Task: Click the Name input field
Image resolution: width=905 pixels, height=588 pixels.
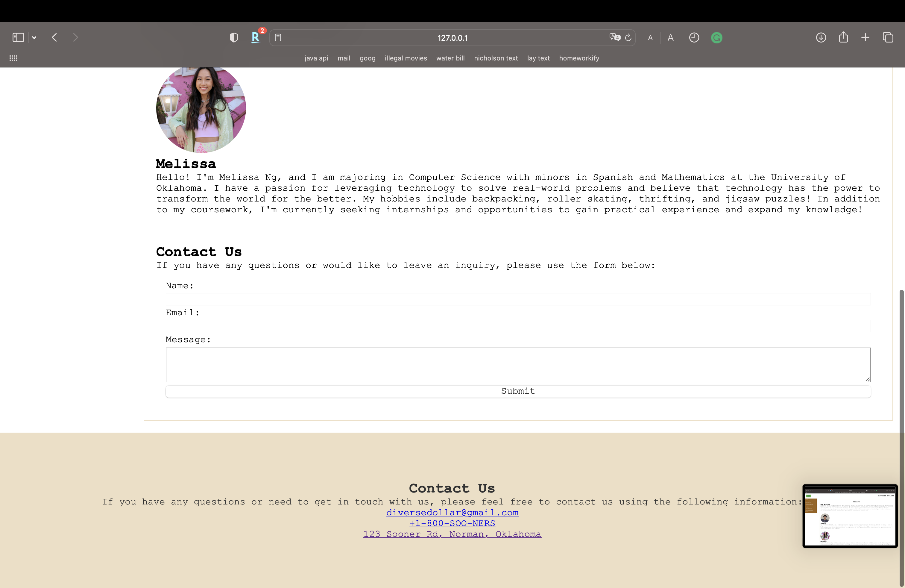Action: click(518, 299)
